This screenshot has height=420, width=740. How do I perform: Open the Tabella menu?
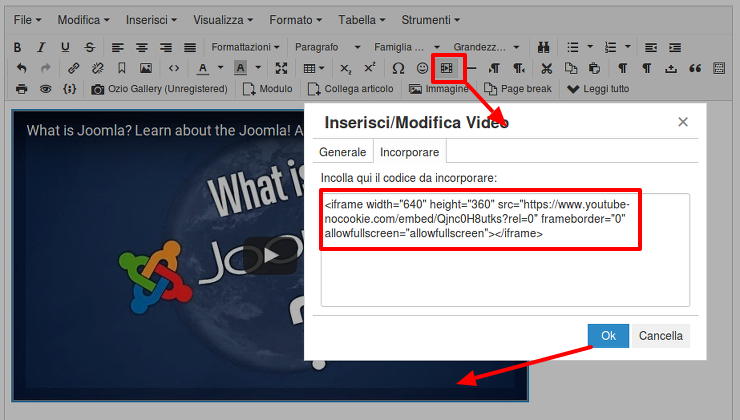coord(362,20)
